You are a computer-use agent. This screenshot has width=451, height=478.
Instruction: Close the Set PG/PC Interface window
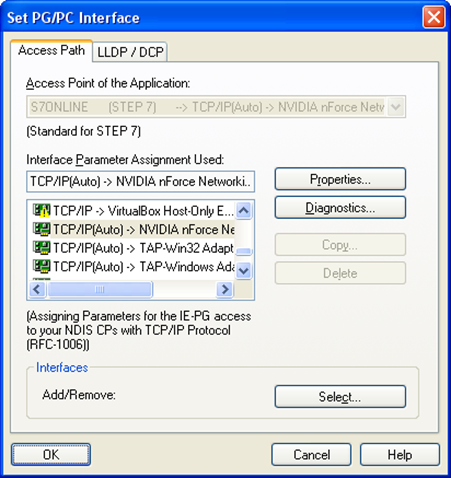(434, 17)
